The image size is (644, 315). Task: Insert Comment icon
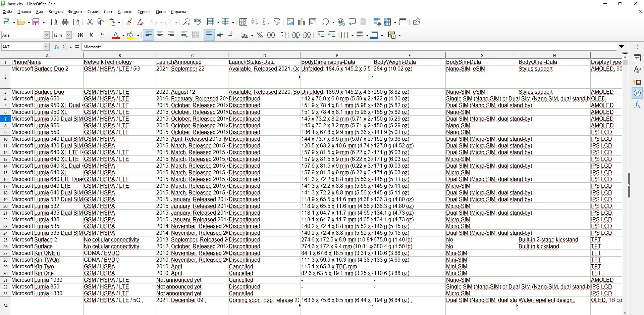click(352, 22)
